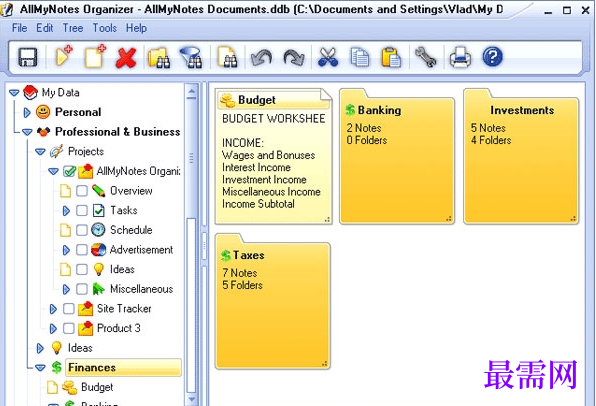Click the find in note binoculars icon

coord(227,57)
